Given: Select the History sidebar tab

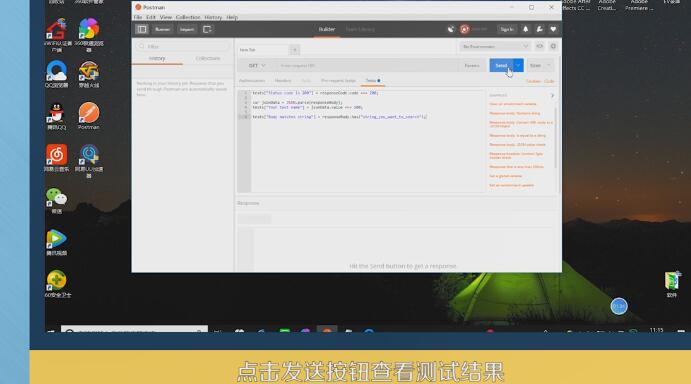Looking at the screenshot, I should point(157,58).
